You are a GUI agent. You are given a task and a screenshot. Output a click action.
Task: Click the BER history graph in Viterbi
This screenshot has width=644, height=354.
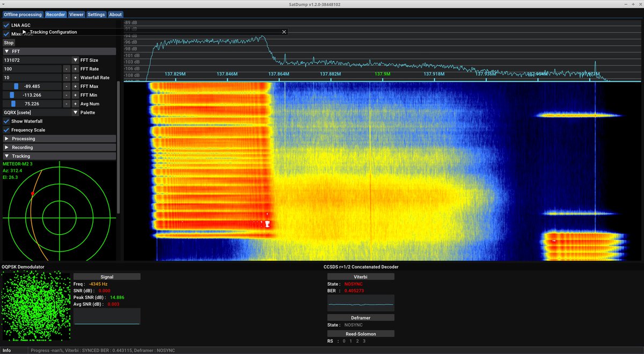click(x=361, y=303)
